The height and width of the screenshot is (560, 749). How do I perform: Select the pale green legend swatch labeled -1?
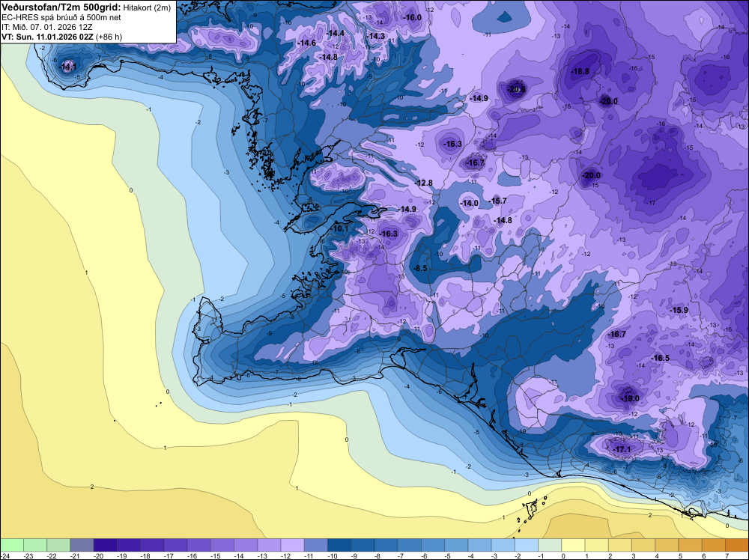(550, 545)
